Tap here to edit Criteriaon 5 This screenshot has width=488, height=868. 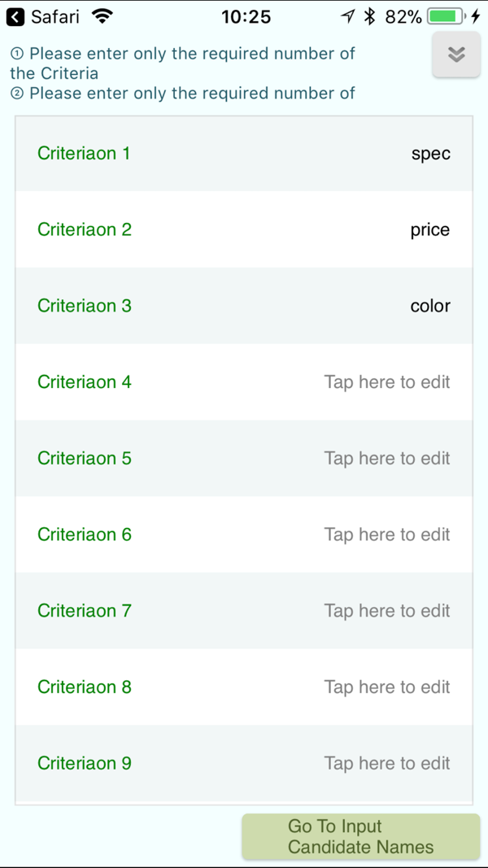387,458
